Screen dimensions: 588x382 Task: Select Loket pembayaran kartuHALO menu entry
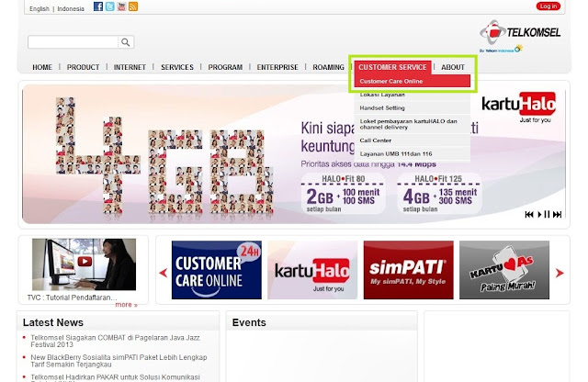tap(413, 124)
